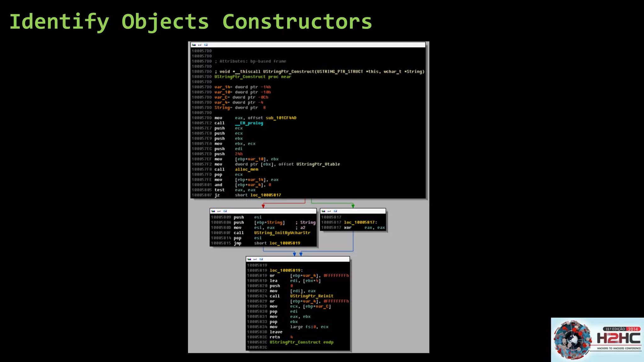Click group nodes icon on the 10005809 block header
Viewport: 644px width, 362px height.
225,211
